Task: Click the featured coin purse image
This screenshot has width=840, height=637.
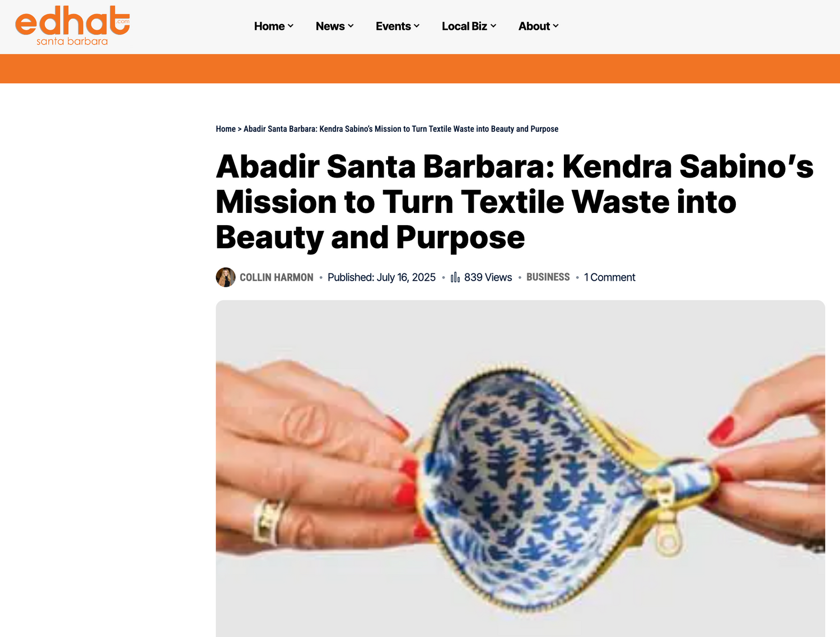Action: tap(520, 468)
